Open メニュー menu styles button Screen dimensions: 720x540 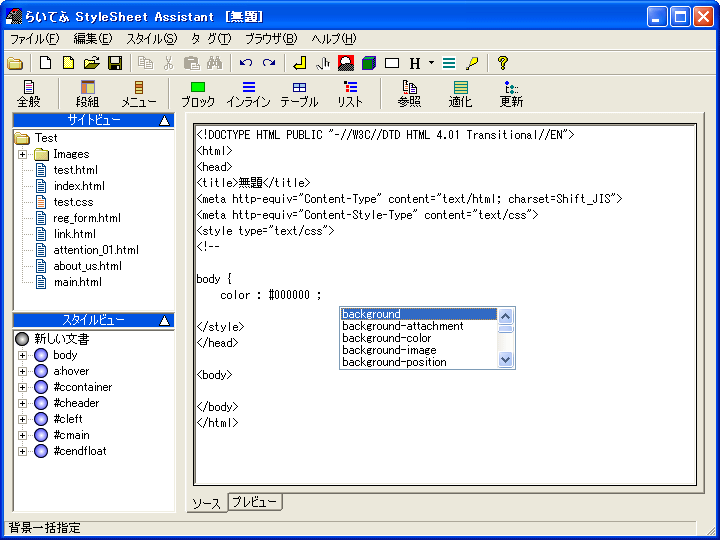[139, 94]
